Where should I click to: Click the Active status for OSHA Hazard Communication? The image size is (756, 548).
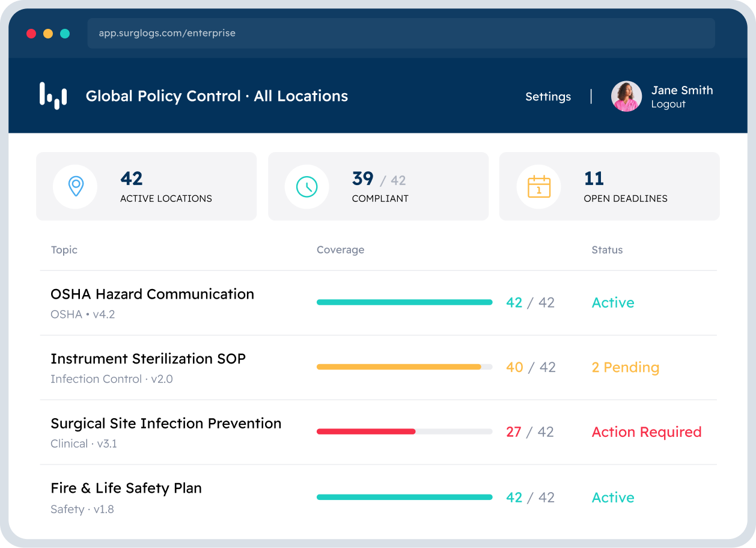613,303
